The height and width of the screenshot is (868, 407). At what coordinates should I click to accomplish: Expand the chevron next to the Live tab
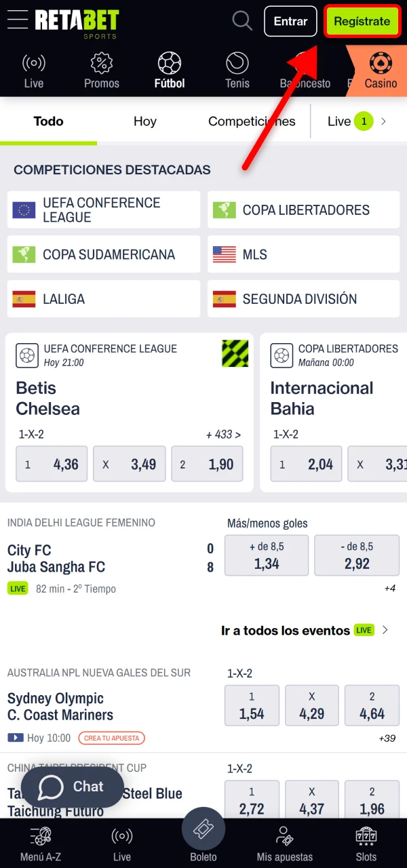pos(383,121)
